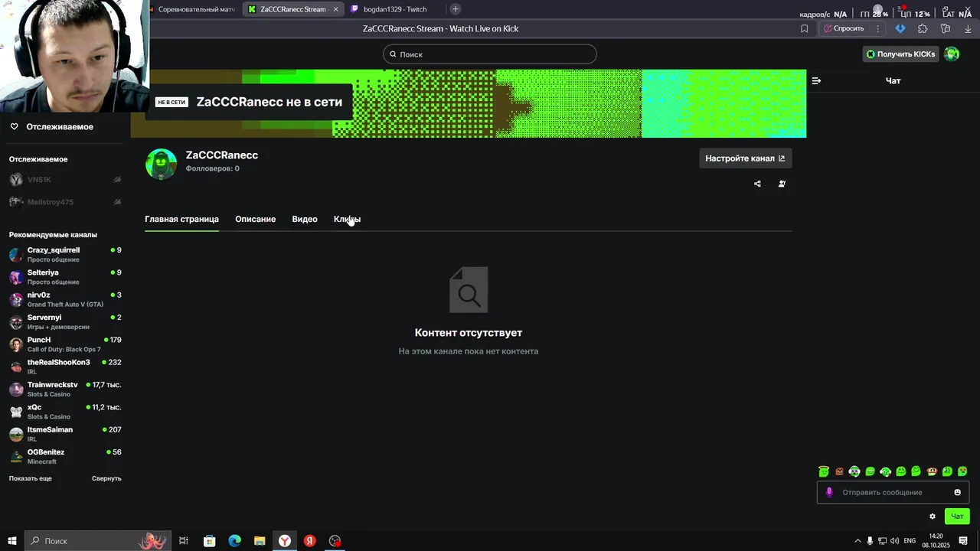Open recommended channel ItsmeSaiman
Viewport: 980px width, 551px height.
pyautogui.click(x=65, y=434)
